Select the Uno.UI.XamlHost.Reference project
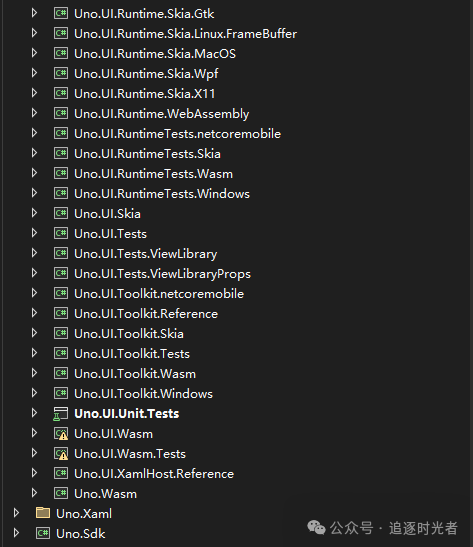Screen dimensions: 473x547 click(154, 473)
